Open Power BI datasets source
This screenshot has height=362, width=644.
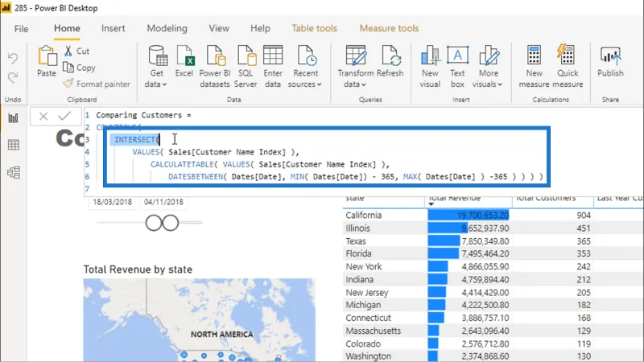pyautogui.click(x=214, y=66)
